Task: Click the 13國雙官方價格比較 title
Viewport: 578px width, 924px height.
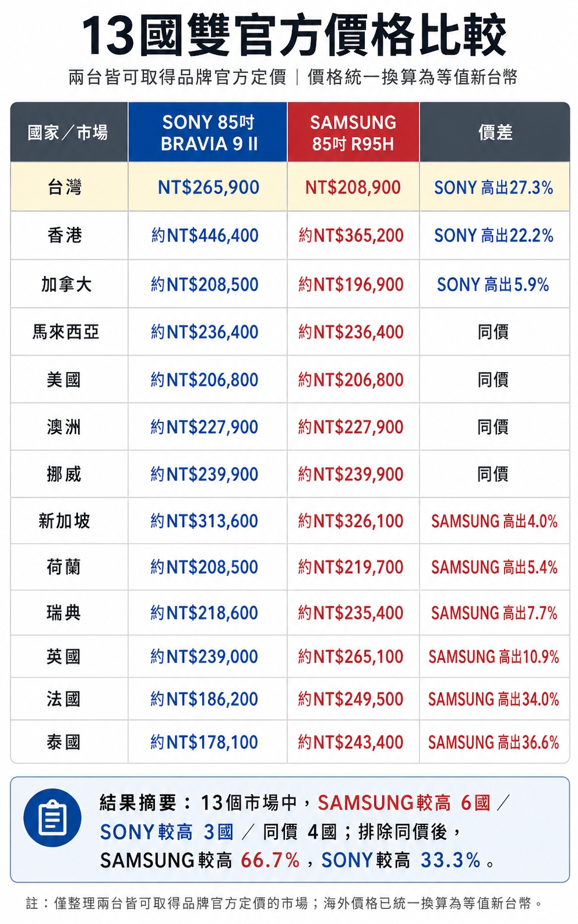Action: click(293, 35)
